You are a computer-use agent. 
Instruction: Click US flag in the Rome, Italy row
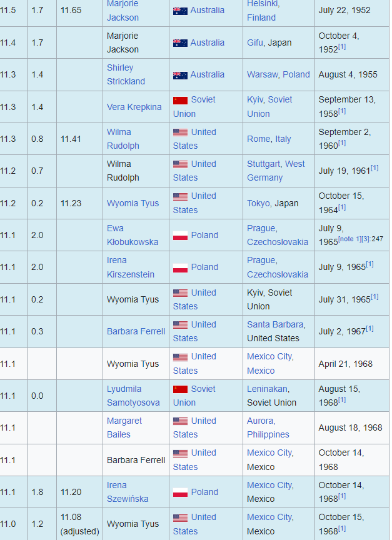[x=180, y=132]
